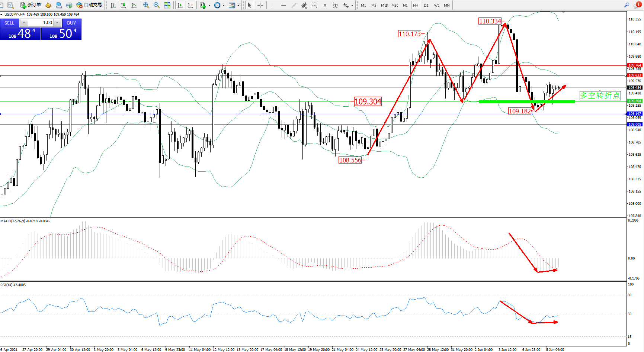
Task: Switch chart to candlestick mode
Action: [x=124, y=5]
